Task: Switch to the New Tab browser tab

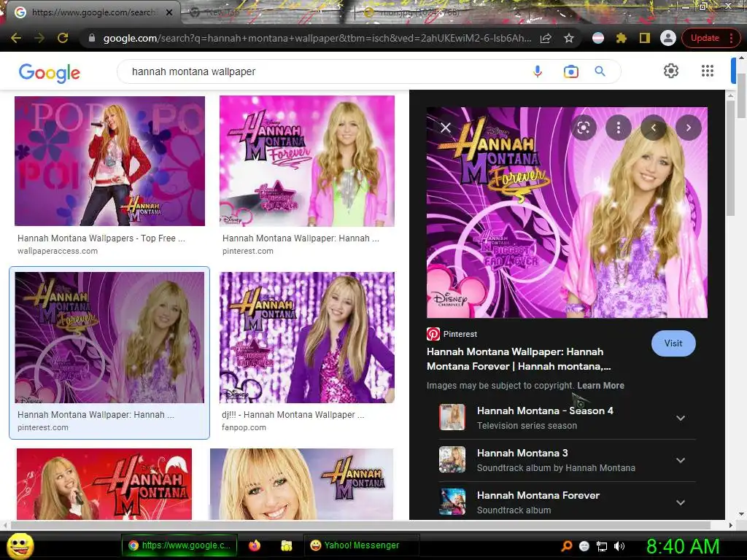Action: pos(267,12)
